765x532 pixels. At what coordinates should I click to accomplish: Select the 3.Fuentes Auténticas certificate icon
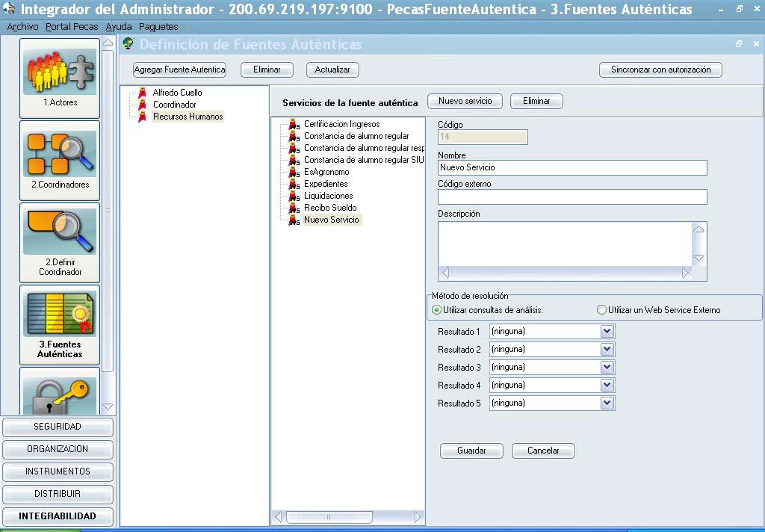59,315
